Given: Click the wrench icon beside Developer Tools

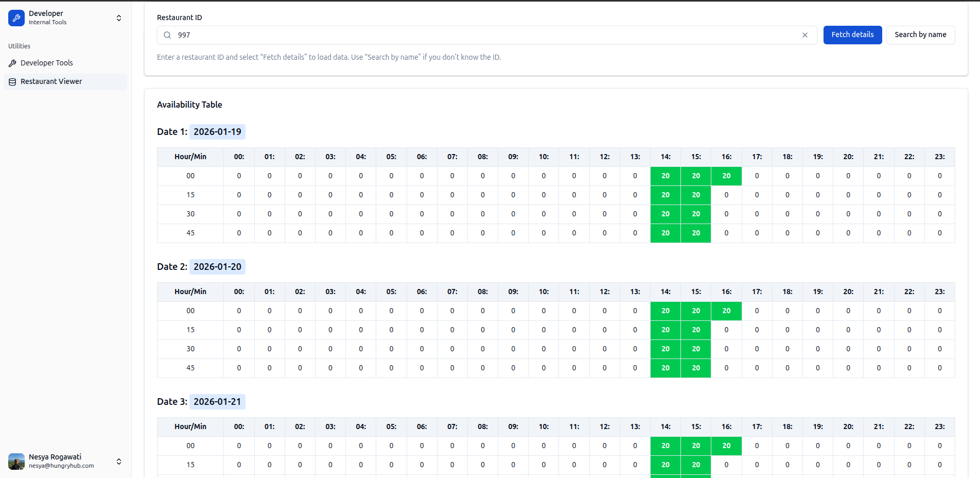Looking at the screenshot, I should point(12,63).
